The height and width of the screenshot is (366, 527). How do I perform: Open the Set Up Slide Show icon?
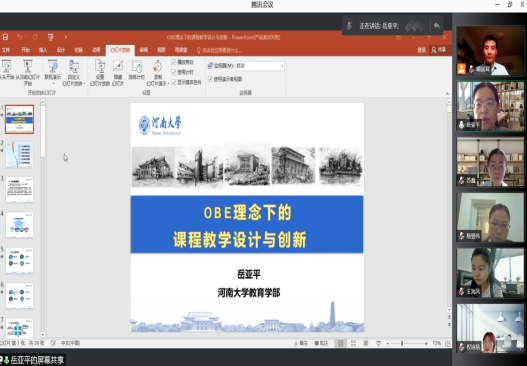tap(100, 73)
